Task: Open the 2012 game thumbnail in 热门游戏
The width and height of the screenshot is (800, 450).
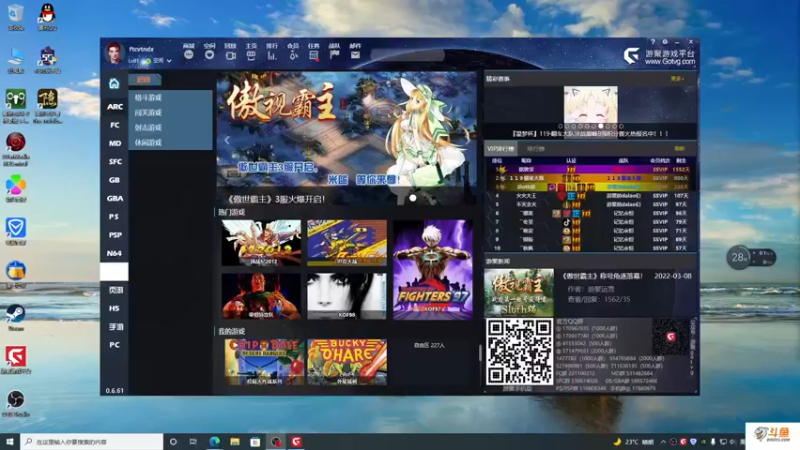Action: (x=261, y=243)
